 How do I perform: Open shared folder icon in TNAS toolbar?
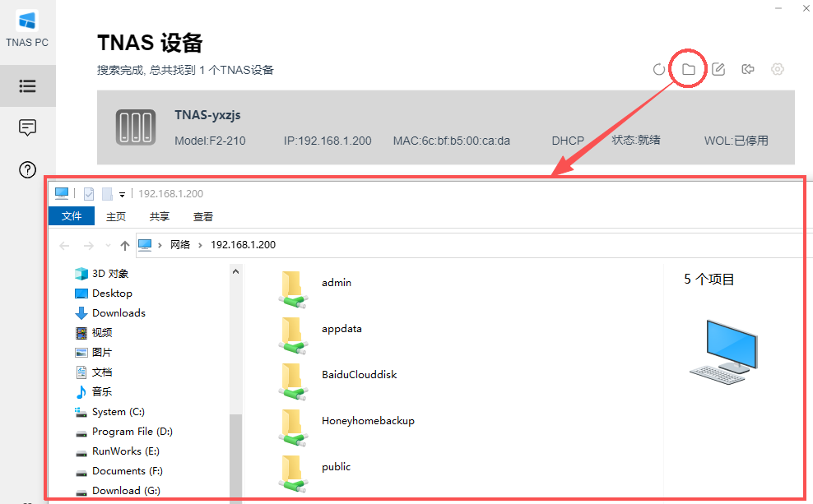pyautogui.click(x=689, y=69)
